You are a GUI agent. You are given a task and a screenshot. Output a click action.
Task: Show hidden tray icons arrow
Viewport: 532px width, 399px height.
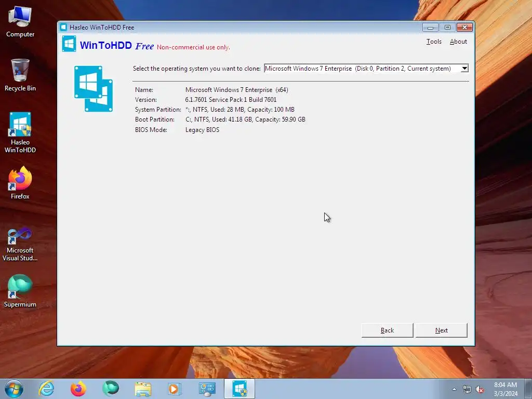point(454,389)
